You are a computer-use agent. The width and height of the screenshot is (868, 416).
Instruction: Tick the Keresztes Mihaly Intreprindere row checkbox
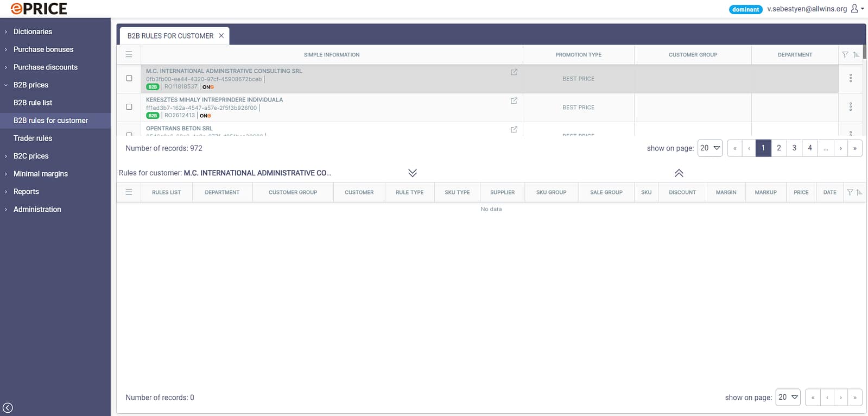coord(129,107)
